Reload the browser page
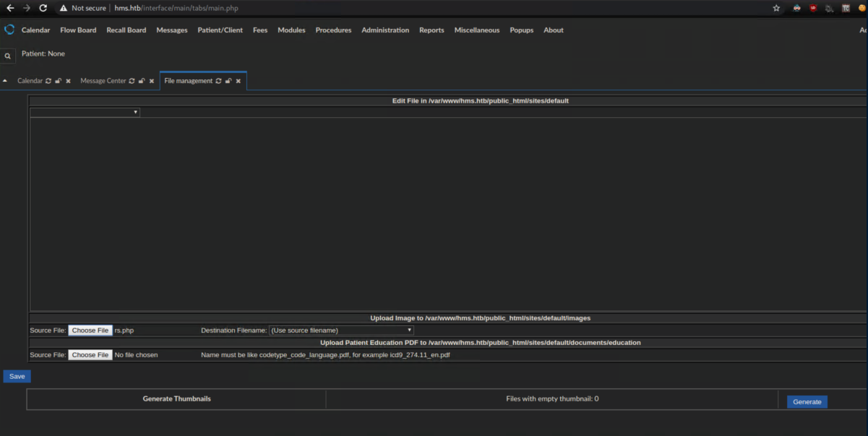Image resolution: width=868 pixels, height=436 pixels. (43, 8)
